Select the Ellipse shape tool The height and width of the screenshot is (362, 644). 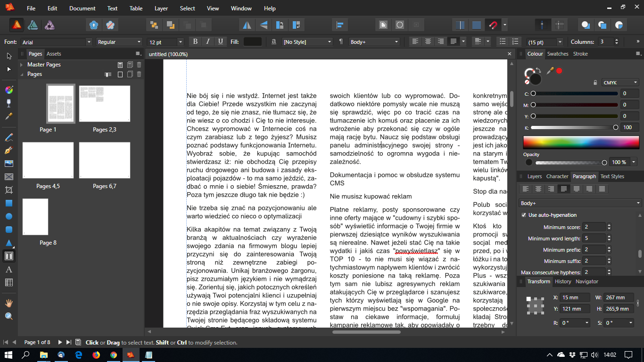8,217
